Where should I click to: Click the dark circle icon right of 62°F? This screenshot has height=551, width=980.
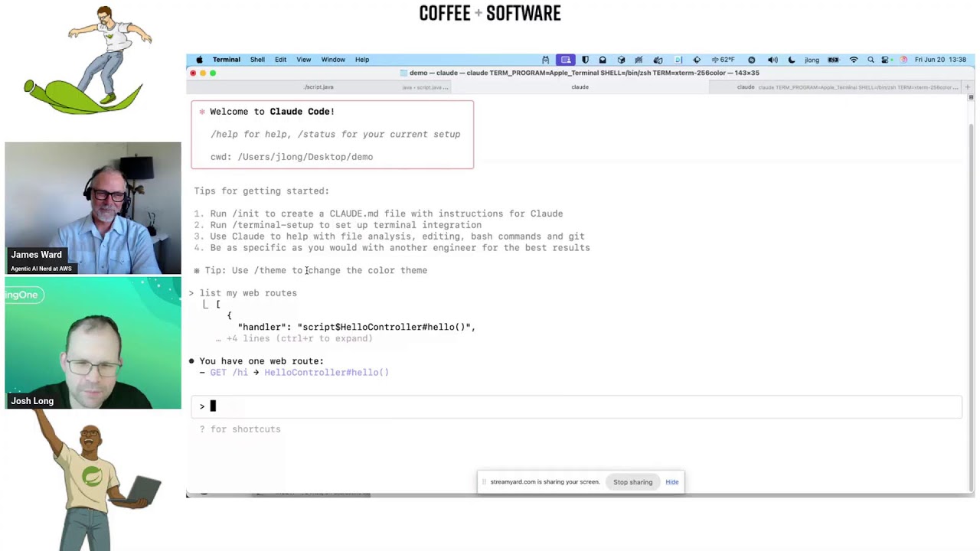point(751,60)
